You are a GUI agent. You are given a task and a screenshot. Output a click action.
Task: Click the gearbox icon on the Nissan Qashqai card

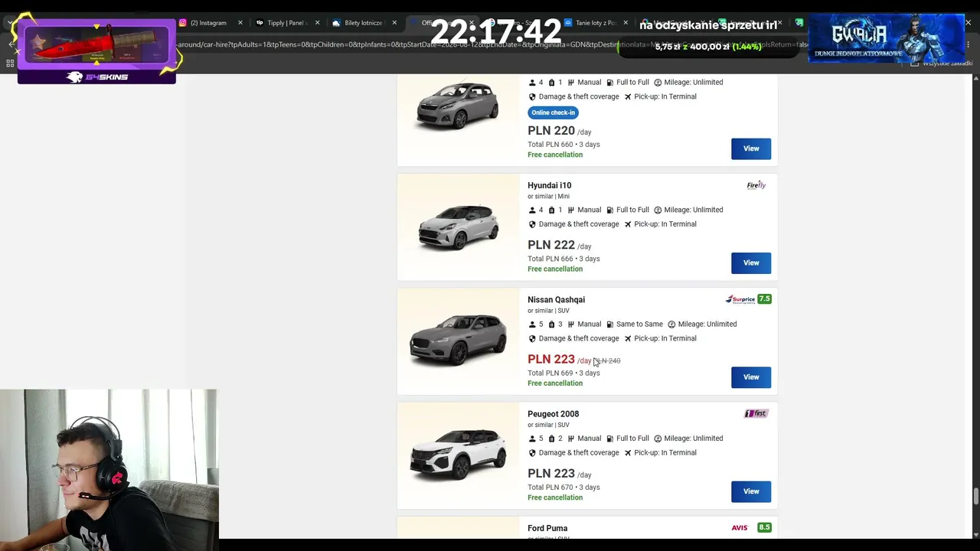[571, 324]
